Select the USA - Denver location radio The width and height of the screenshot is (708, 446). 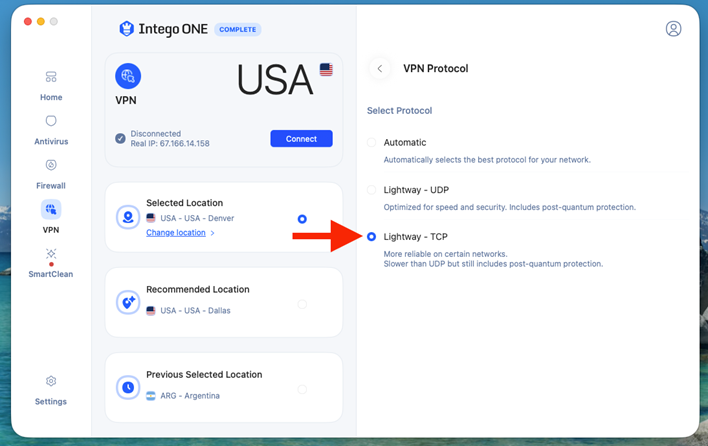click(x=302, y=219)
